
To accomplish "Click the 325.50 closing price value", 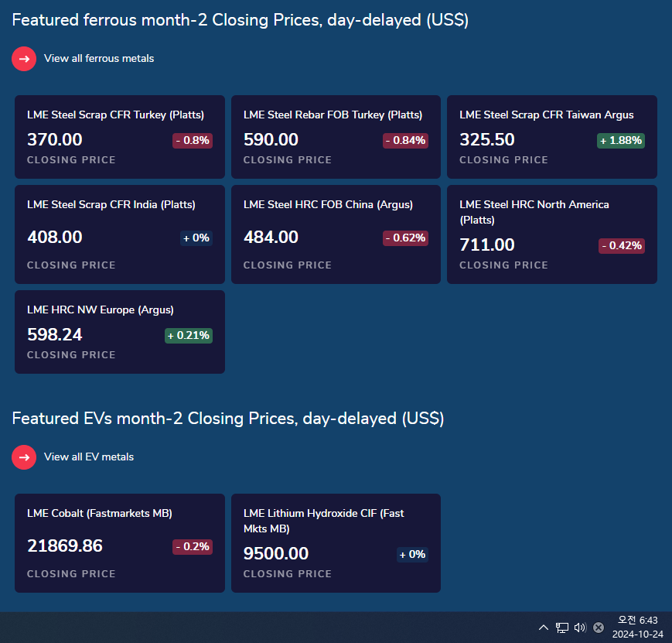I will [x=487, y=139].
